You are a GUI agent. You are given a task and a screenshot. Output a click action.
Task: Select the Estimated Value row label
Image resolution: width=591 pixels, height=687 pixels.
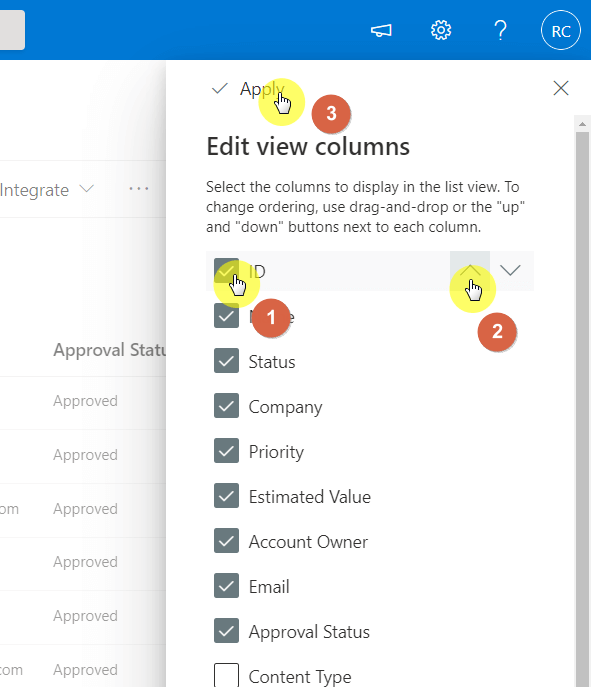tap(310, 497)
